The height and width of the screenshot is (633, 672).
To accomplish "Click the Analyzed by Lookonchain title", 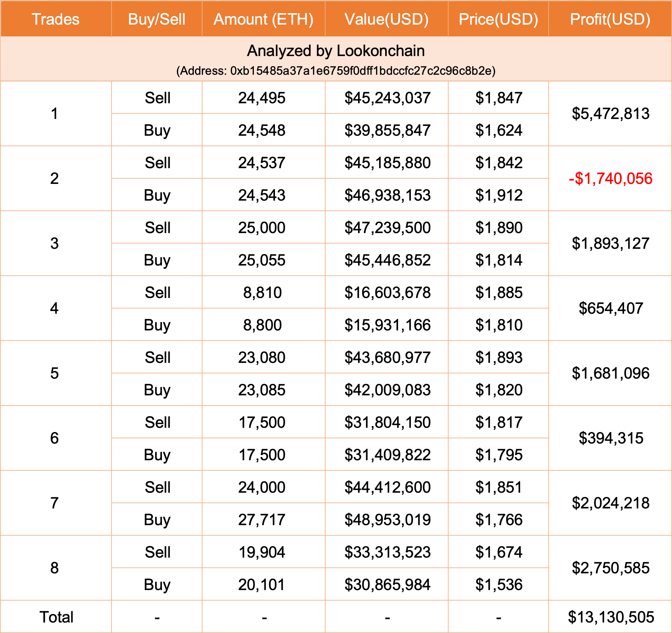I will (x=336, y=51).
